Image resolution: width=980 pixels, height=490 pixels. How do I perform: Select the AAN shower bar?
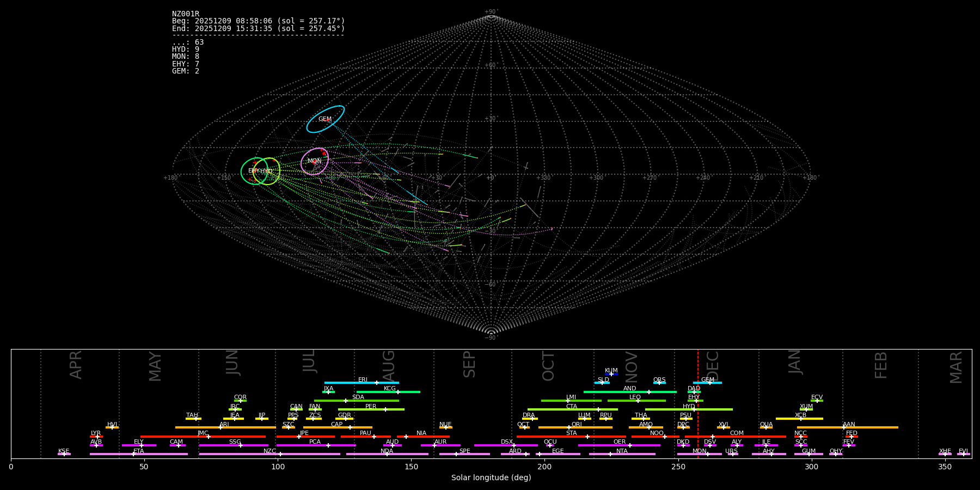(848, 427)
